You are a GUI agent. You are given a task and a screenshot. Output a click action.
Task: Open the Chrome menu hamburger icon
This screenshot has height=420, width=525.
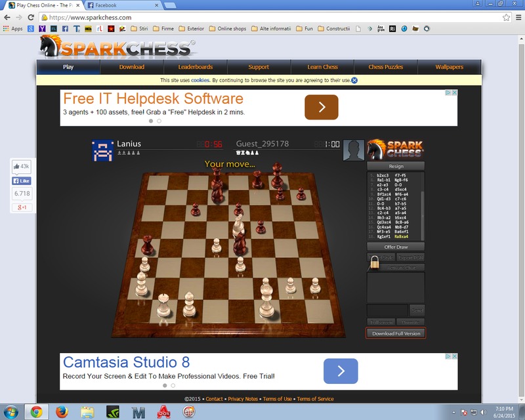coord(518,18)
